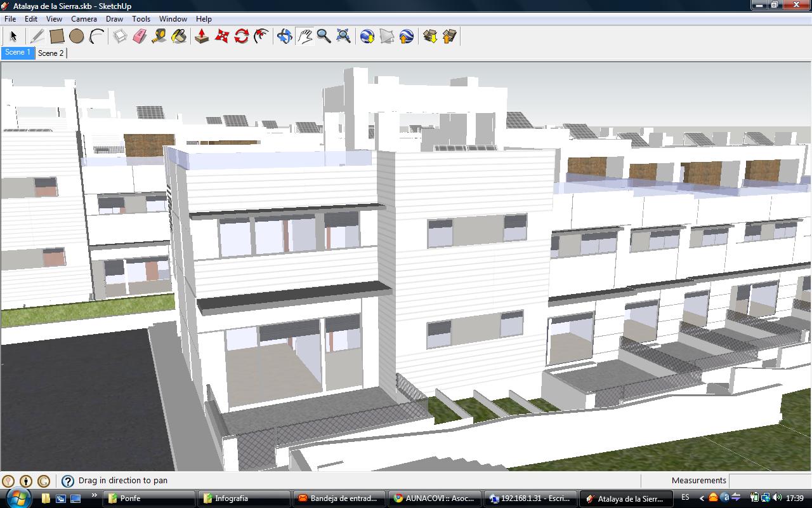Select the Rotate tool

pyautogui.click(x=241, y=36)
